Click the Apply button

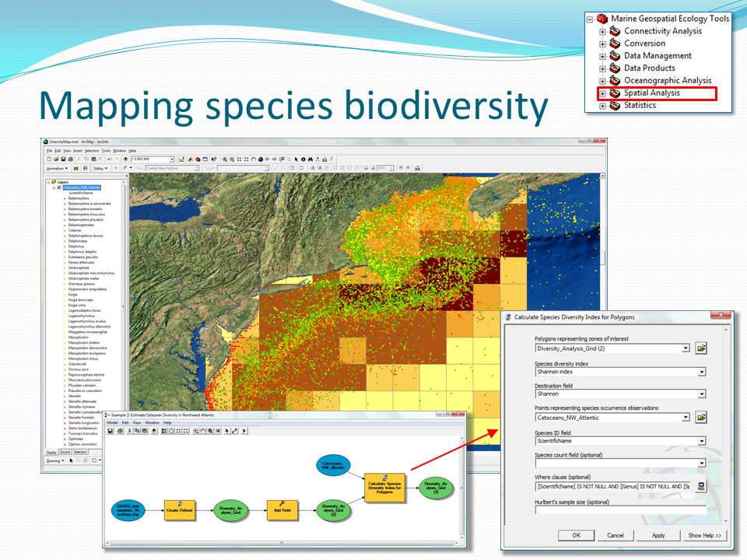[x=658, y=535]
